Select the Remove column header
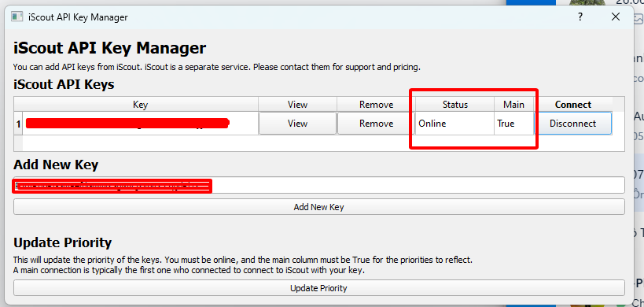The width and height of the screenshot is (644, 307). [376, 105]
